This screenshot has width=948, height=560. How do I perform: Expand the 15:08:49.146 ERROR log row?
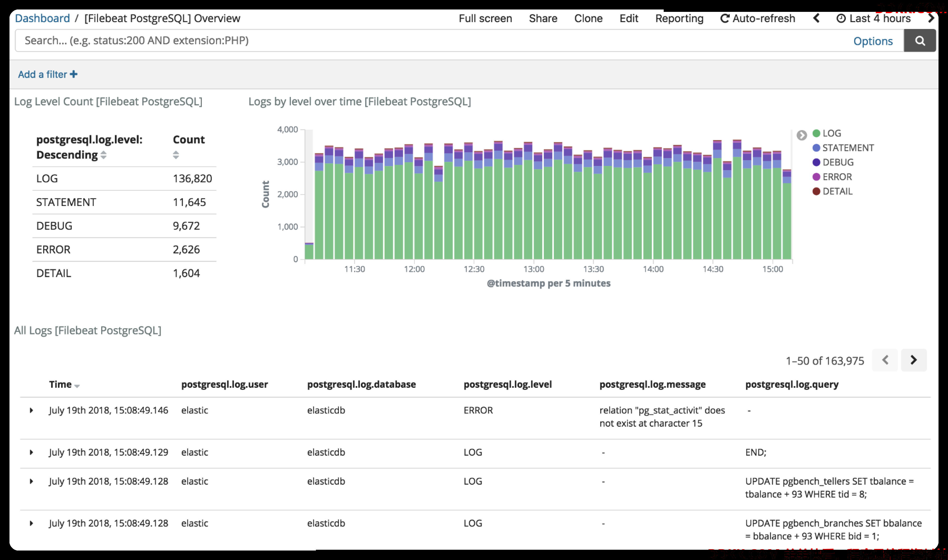[31, 410]
